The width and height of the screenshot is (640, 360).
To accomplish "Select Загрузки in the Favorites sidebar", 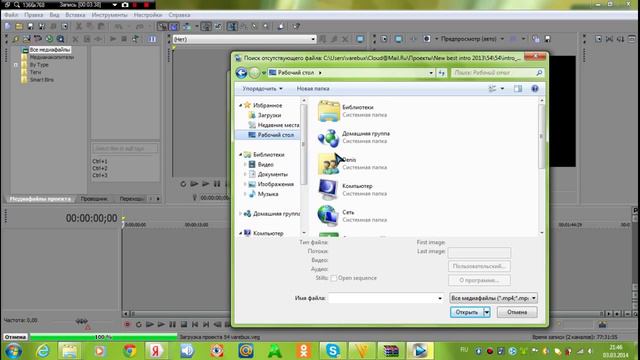I will click(264, 115).
